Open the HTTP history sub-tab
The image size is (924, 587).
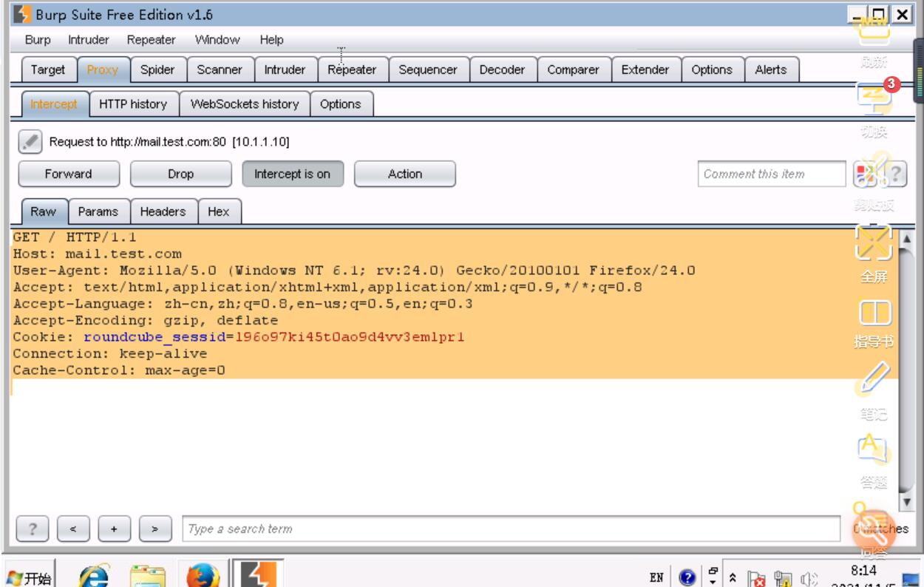(x=133, y=104)
